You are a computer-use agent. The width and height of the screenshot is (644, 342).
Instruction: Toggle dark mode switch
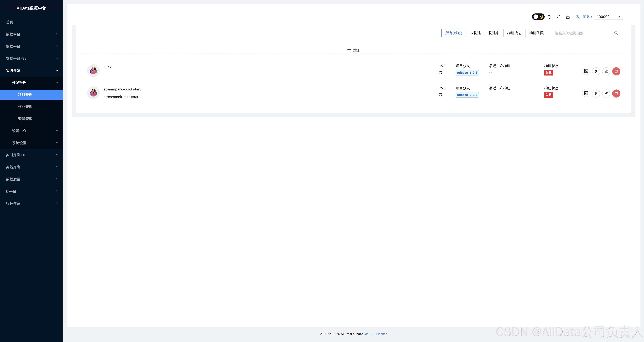click(x=538, y=17)
